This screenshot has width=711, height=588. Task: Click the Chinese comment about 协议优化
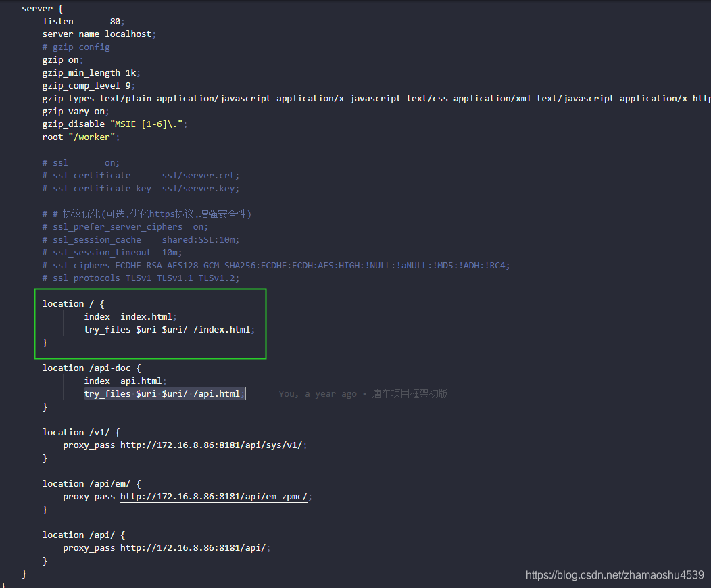click(147, 214)
